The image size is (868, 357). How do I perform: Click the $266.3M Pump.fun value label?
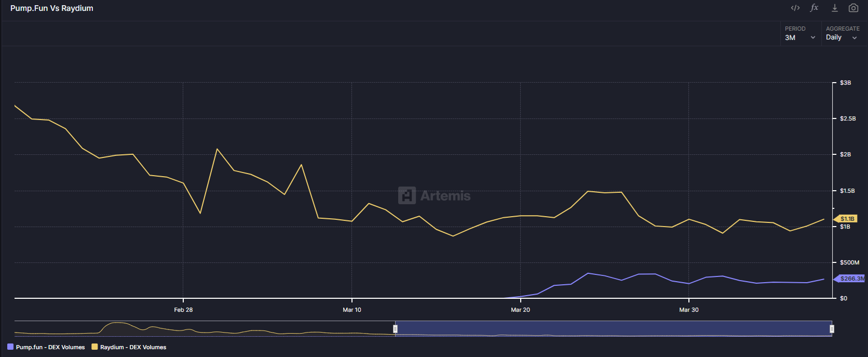[x=850, y=279]
